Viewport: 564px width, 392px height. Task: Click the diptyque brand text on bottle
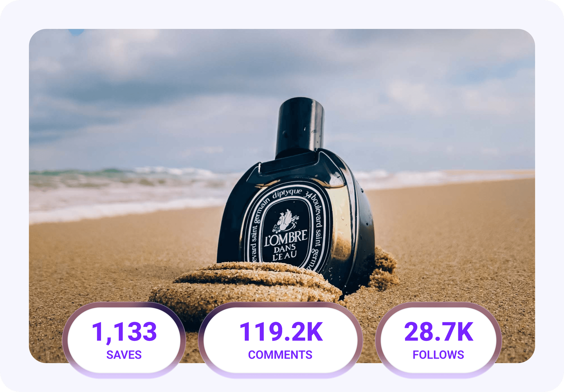(287, 193)
